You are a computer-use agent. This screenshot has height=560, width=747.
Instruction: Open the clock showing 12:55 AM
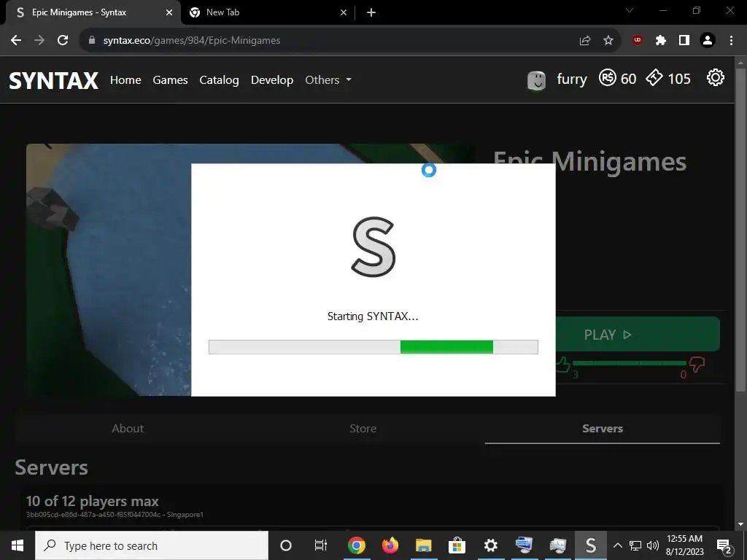[684, 545]
